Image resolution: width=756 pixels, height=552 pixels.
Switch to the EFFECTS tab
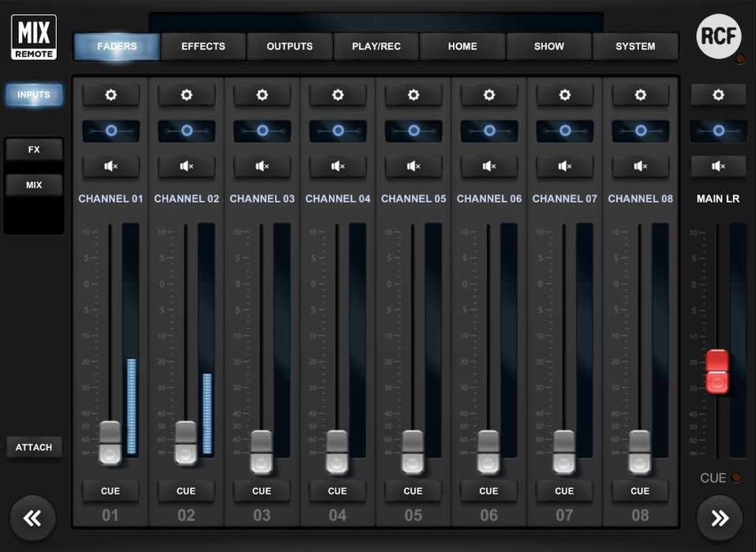[x=203, y=47]
